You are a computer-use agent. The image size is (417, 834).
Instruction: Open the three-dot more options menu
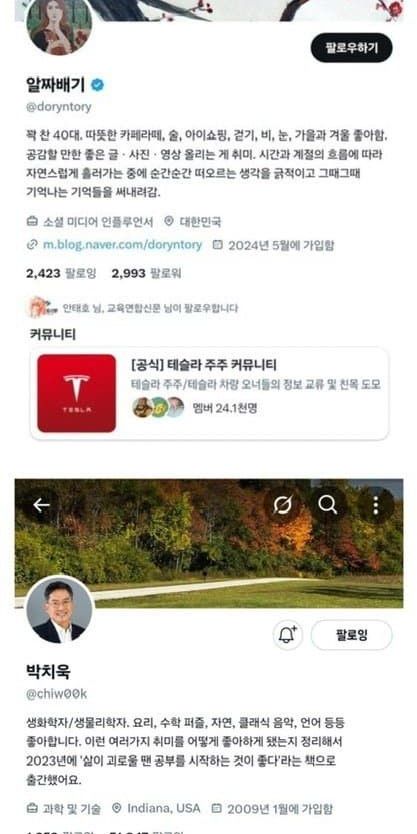pos(376,505)
